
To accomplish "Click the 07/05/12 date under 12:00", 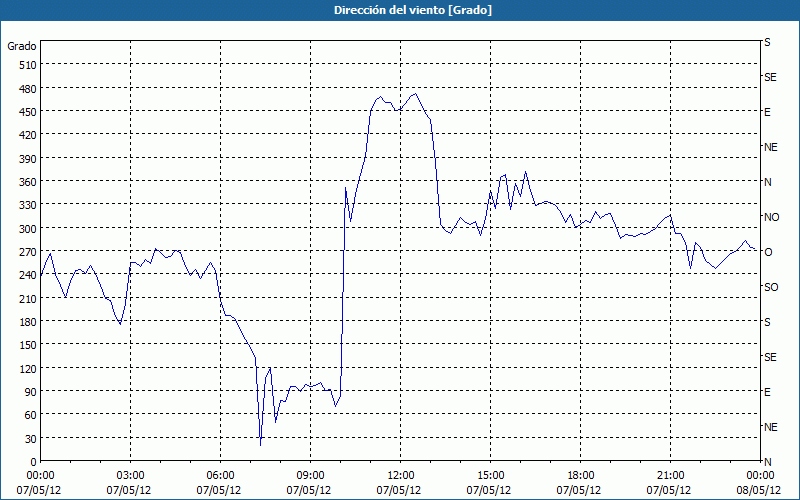I will (x=398, y=490).
